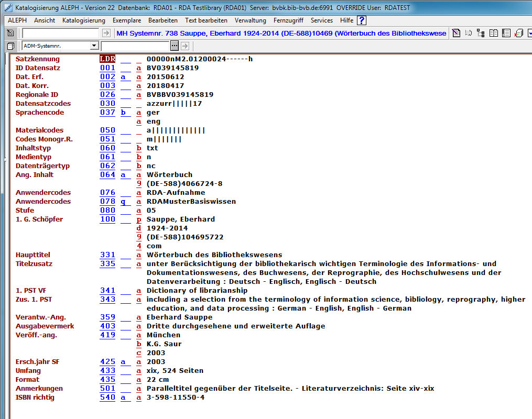Click the items cube icon beside ADM-Systemnr.

[x=10, y=46]
